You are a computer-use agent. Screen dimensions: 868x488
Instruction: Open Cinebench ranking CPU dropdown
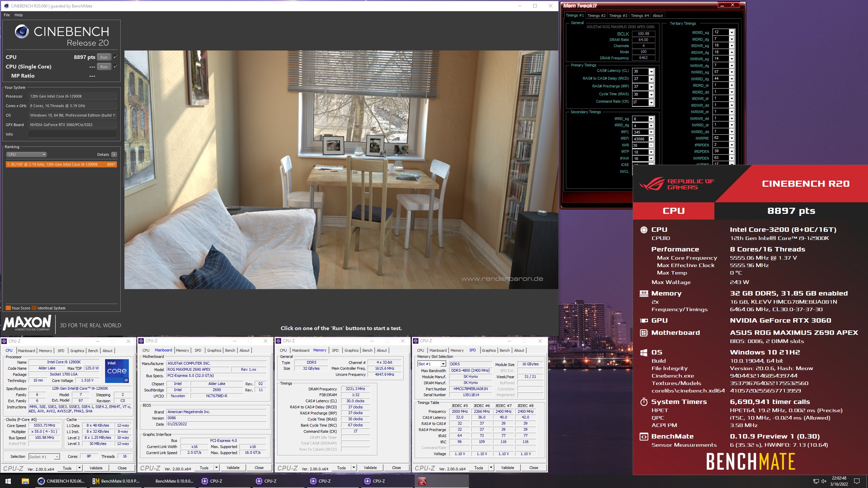26,155
